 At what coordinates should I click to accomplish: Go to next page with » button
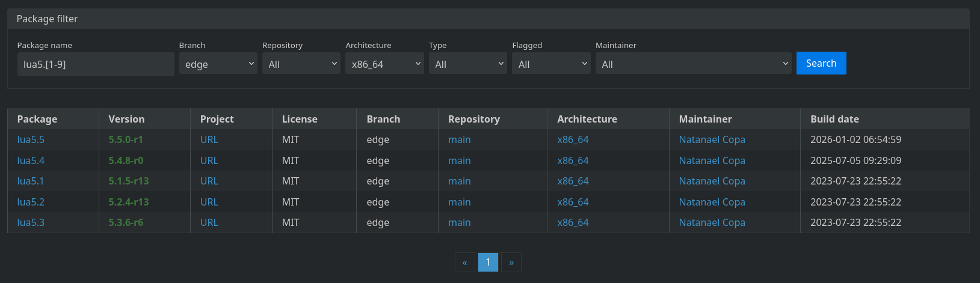(511, 263)
